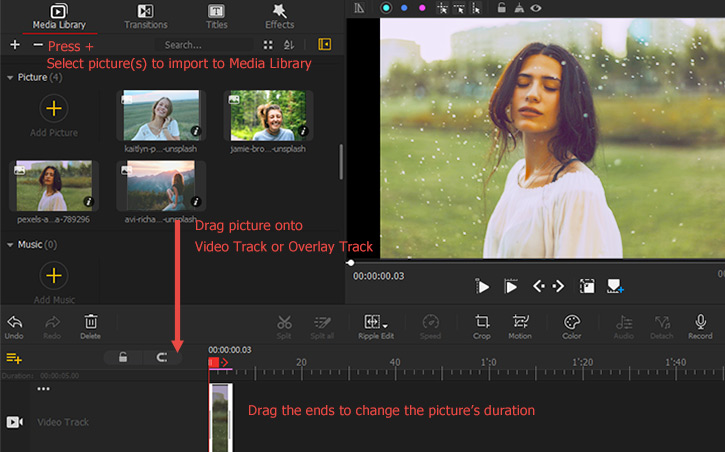
Task: Toggle the media library panel layout
Action: pyautogui.click(x=324, y=45)
